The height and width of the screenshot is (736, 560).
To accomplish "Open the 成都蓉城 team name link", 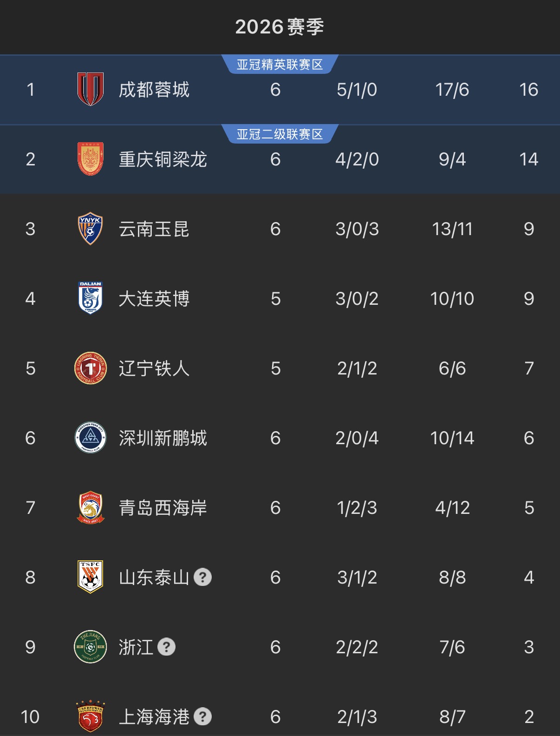I will click(x=154, y=90).
